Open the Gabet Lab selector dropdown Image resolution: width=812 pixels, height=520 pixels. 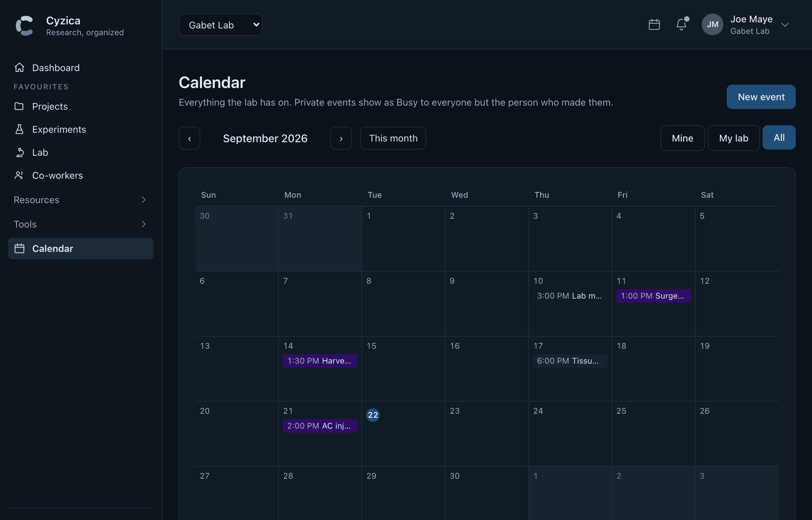point(221,25)
